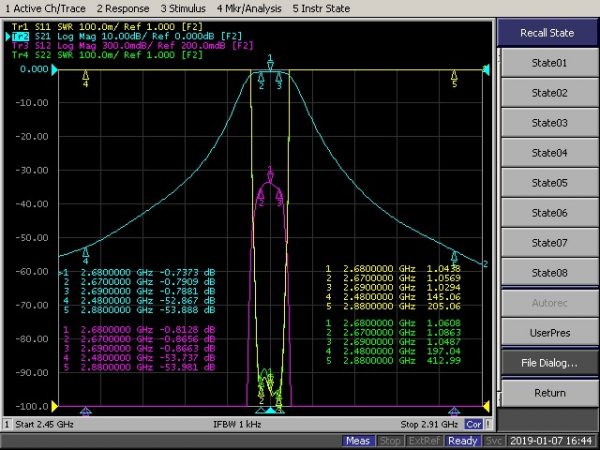Screen dimensions: 600x450
Task: Recall State07
Action: click(x=549, y=243)
